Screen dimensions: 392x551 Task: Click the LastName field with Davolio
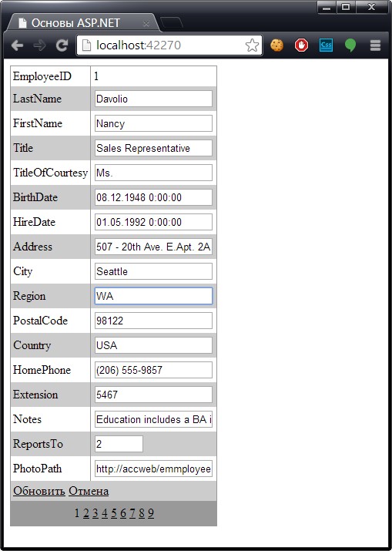[153, 99]
